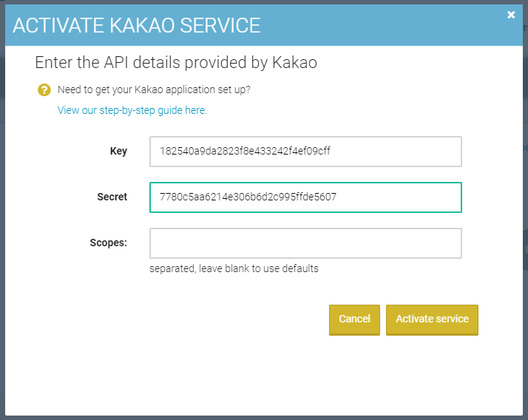
Task: Click the Secret field label
Action: 112,197
